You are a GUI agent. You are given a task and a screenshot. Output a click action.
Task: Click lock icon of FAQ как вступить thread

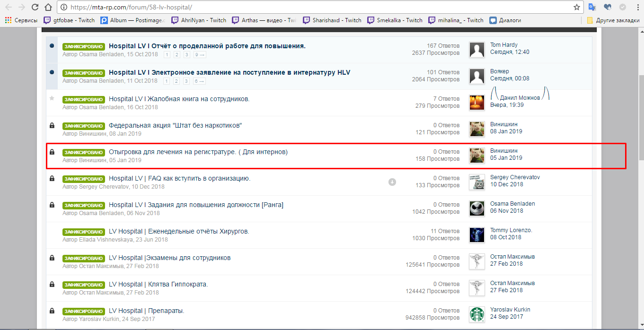(52, 178)
